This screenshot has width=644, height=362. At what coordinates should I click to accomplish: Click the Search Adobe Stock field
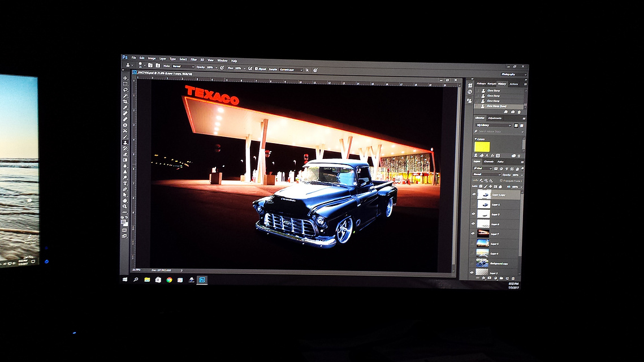pyautogui.click(x=499, y=131)
